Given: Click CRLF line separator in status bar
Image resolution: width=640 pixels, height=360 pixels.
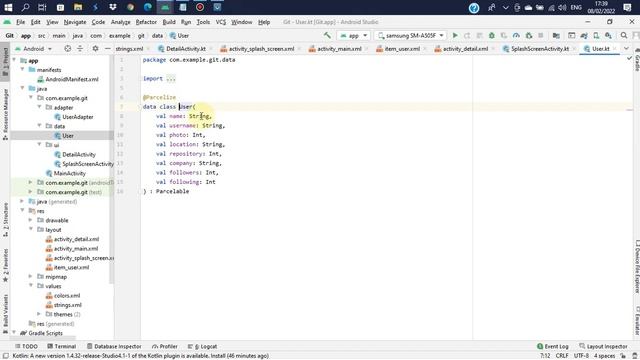Looking at the screenshot, I should tap(562, 356).
